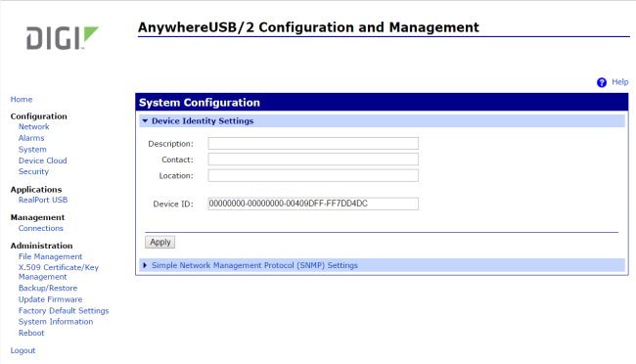
Task: Open Device Cloud settings
Action: coord(43,160)
